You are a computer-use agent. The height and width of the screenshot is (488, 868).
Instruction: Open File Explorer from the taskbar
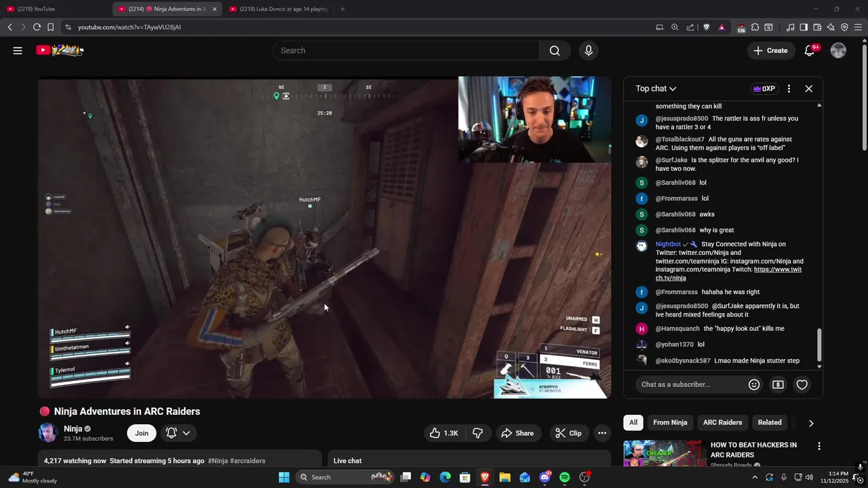click(505, 477)
